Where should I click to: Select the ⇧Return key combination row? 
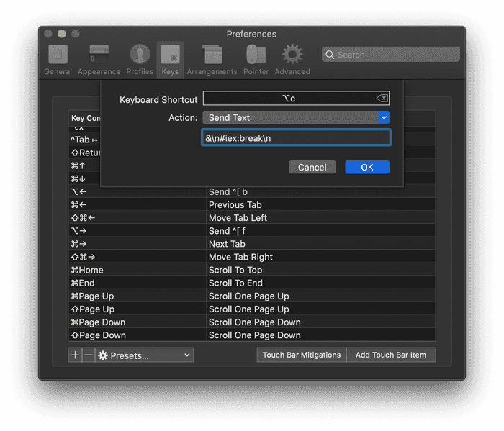pyautogui.click(x=85, y=153)
